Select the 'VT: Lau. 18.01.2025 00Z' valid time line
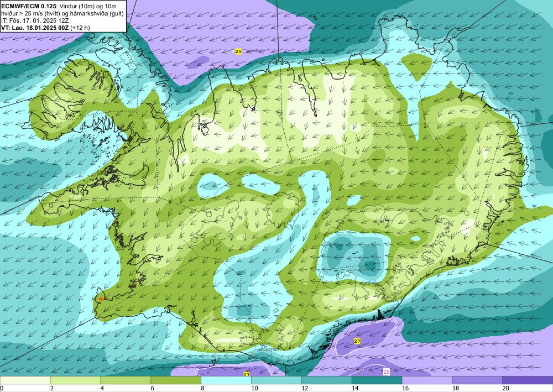The width and height of the screenshot is (553, 392). [35, 28]
